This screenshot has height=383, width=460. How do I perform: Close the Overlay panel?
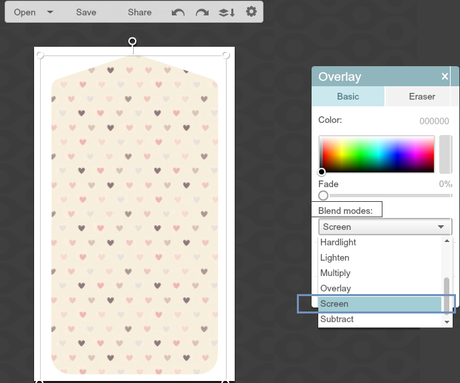(445, 76)
